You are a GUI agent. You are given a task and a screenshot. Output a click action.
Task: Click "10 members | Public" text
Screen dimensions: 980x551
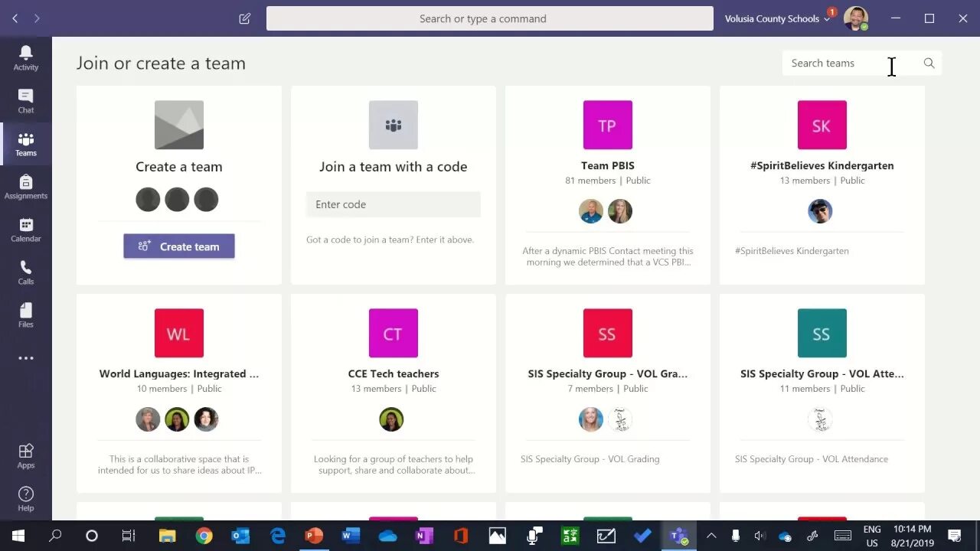tap(178, 389)
